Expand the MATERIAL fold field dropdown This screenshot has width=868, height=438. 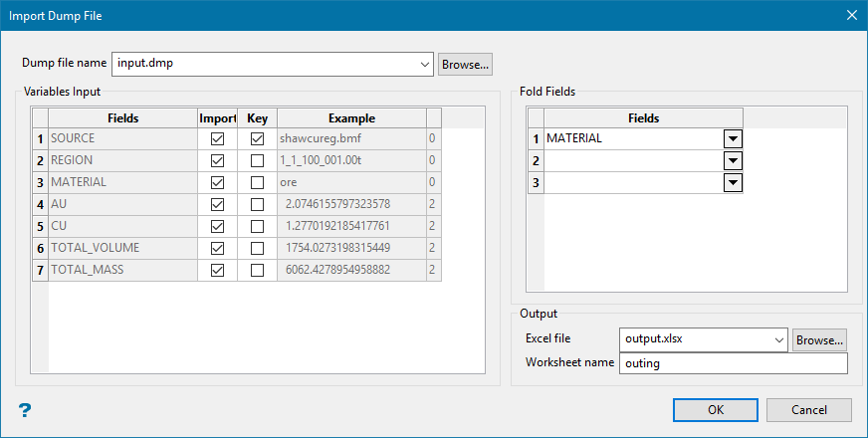[x=733, y=139]
